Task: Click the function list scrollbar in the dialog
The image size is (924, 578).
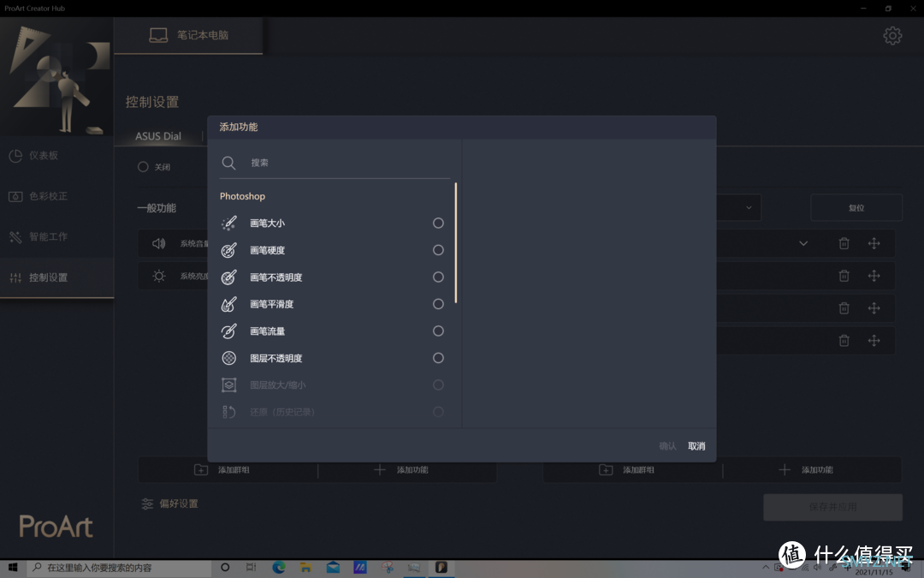Action: point(456,243)
